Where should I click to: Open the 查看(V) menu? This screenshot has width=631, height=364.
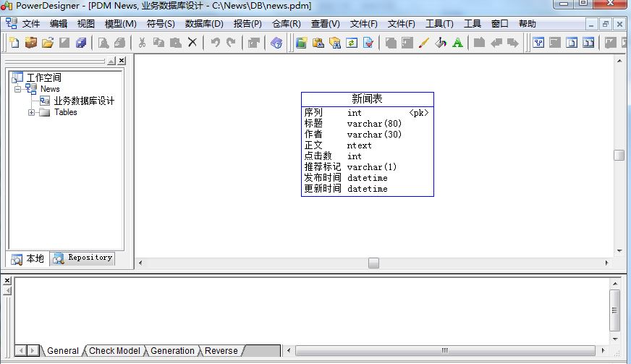(x=325, y=24)
